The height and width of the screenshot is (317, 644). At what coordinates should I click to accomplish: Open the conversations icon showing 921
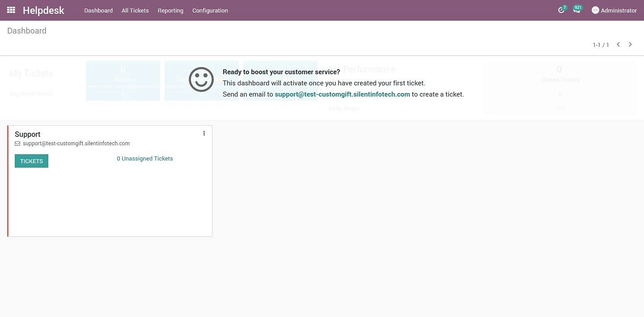point(576,10)
